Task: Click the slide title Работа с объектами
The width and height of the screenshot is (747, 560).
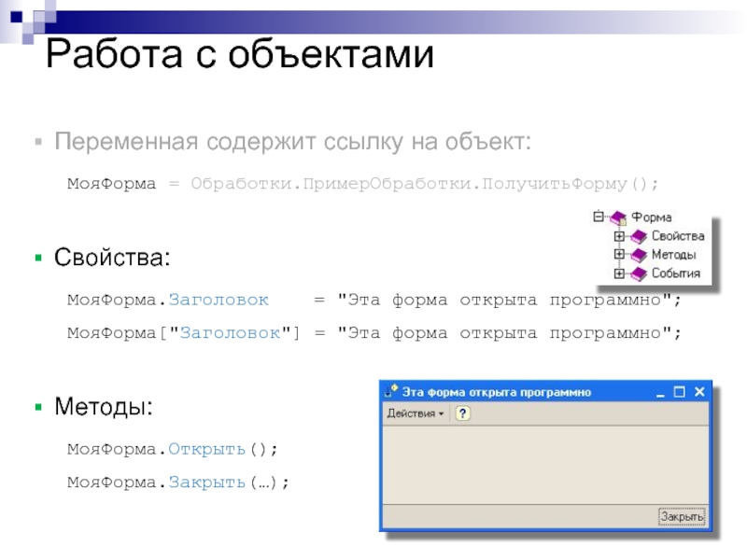Action: (x=240, y=54)
